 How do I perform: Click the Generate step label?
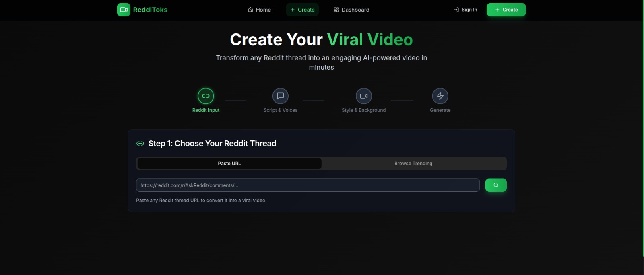[440, 110]
